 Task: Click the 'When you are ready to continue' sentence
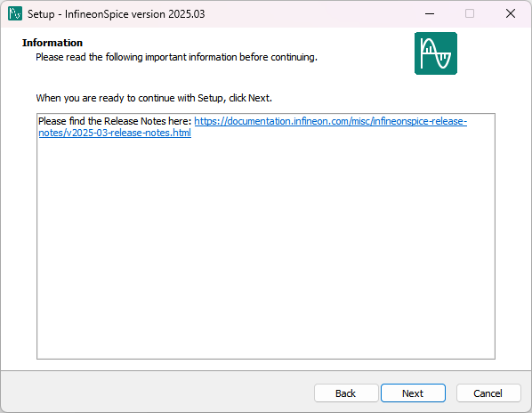click(x=154, y=98)
